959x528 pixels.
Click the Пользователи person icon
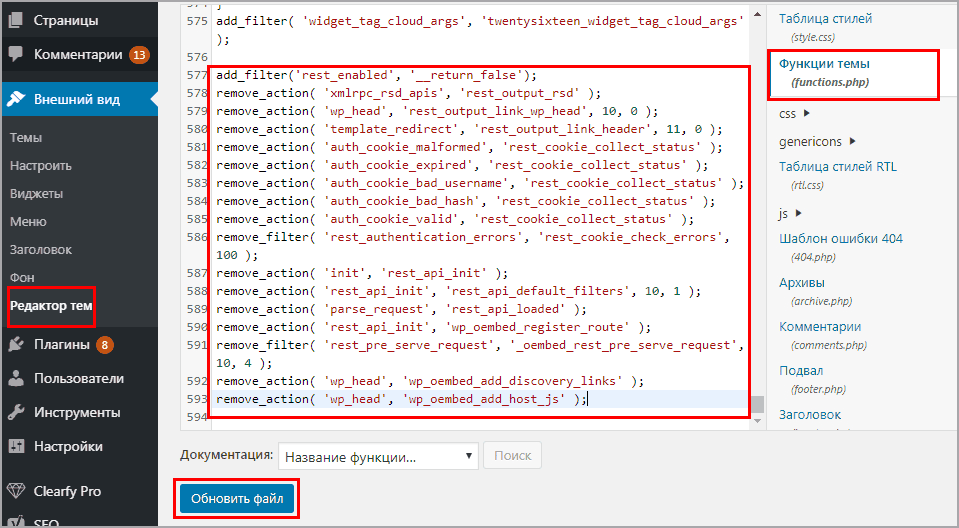(16, 379)
